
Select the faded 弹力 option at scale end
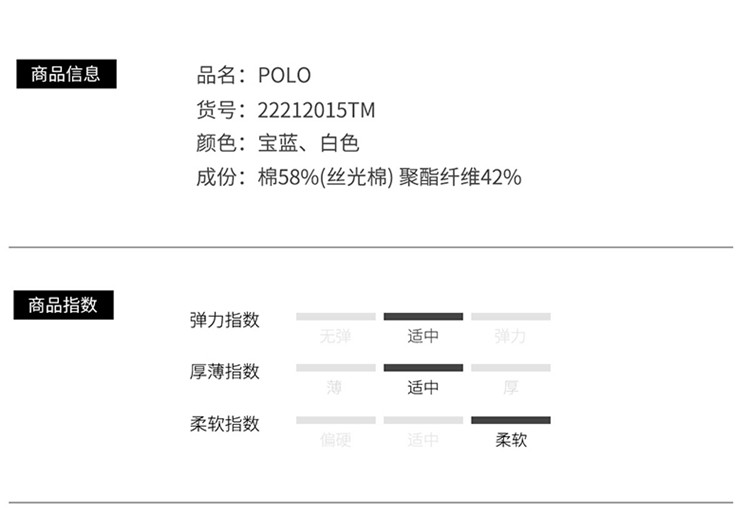coord(510,336)
